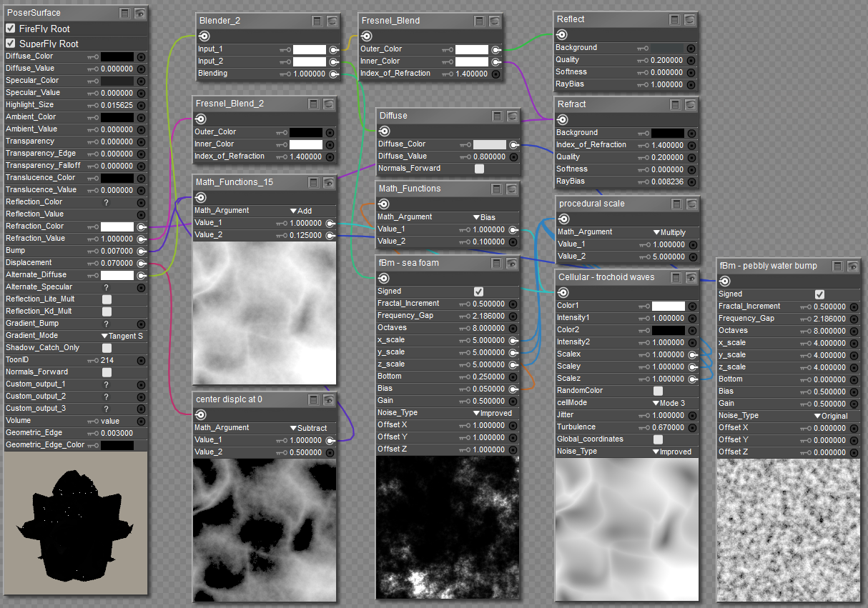Toggle preview eye icon on PoserSurface node

(140, 13)
